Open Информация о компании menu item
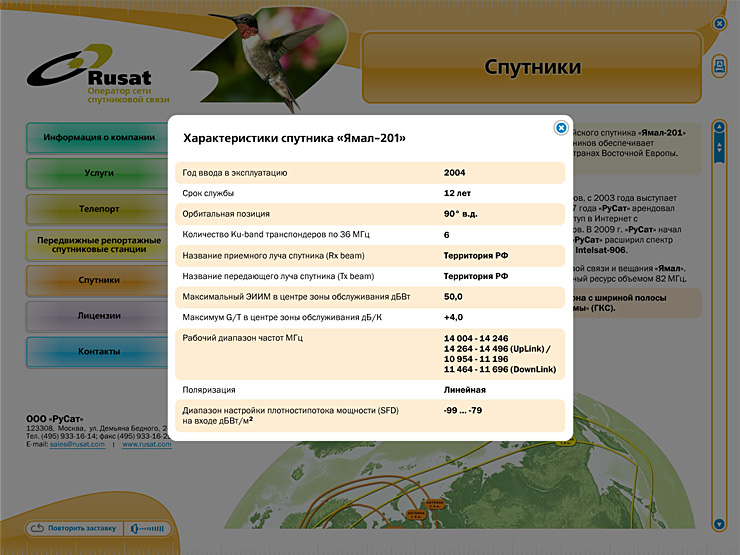This screenshot has height=555, width=740. [x=99, y=137]
